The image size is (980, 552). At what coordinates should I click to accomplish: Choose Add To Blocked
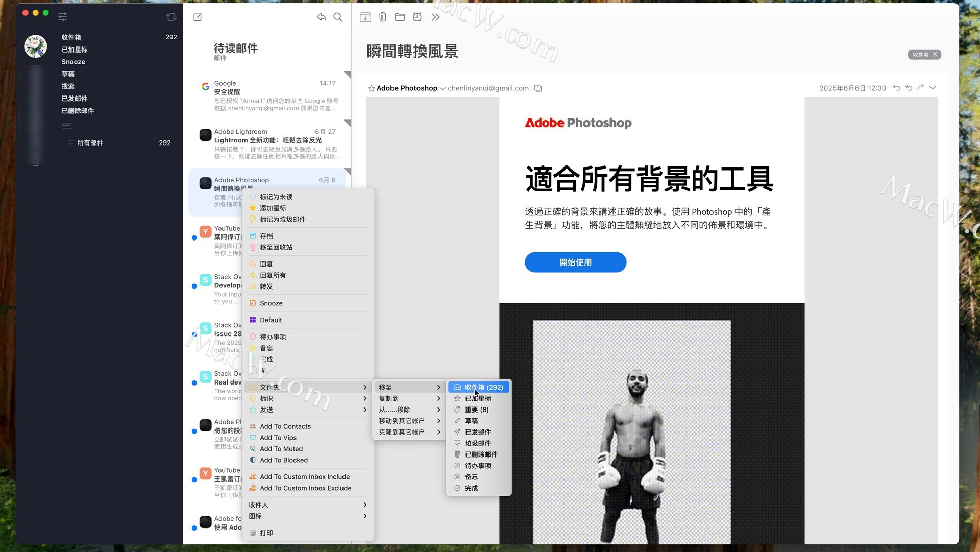tap(308, 460)
